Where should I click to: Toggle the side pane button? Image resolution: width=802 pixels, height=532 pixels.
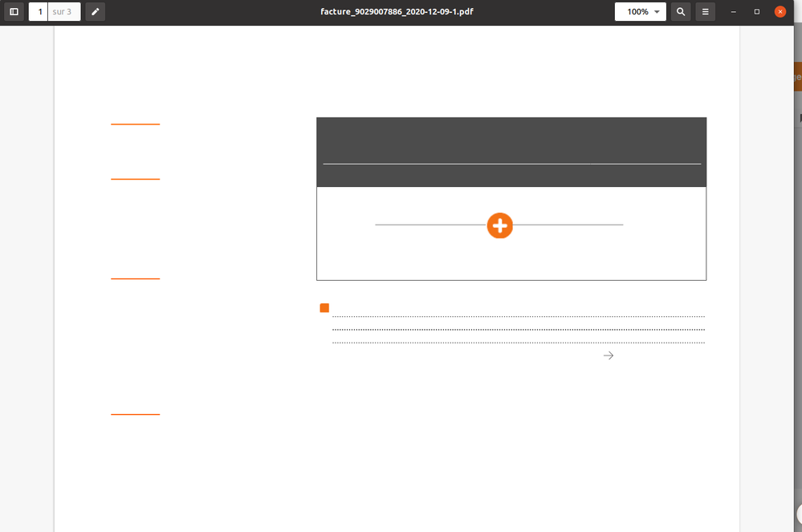(14, 12)
